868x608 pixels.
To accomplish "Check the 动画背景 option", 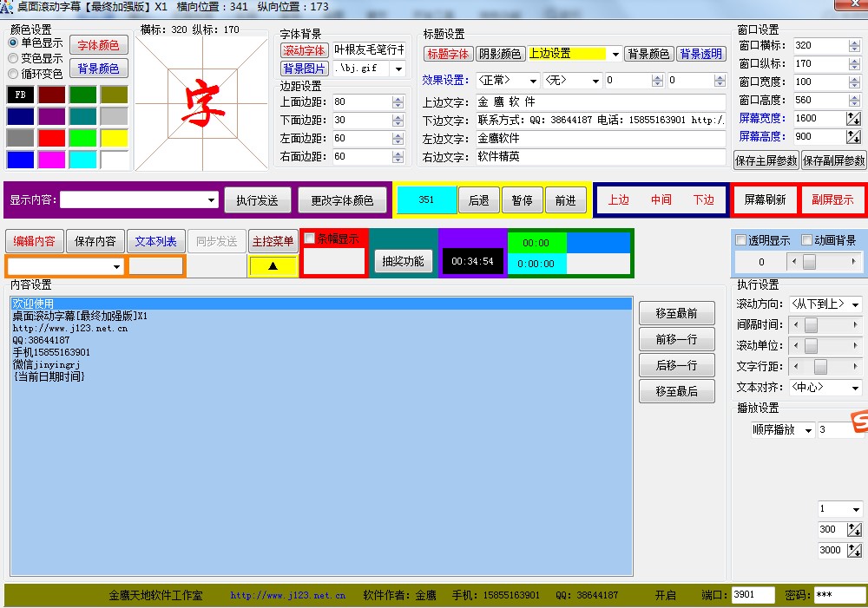I will pyautogui.click(x=806, y=240).
